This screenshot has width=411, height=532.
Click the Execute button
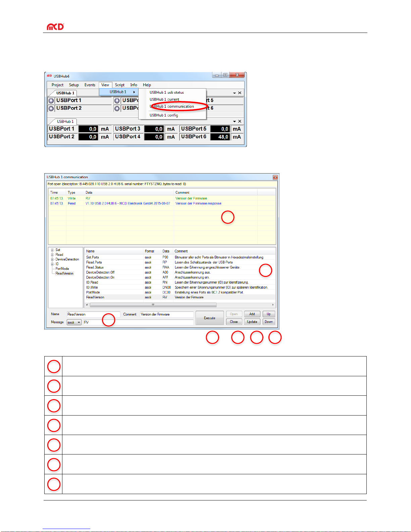tap(210, 318)
